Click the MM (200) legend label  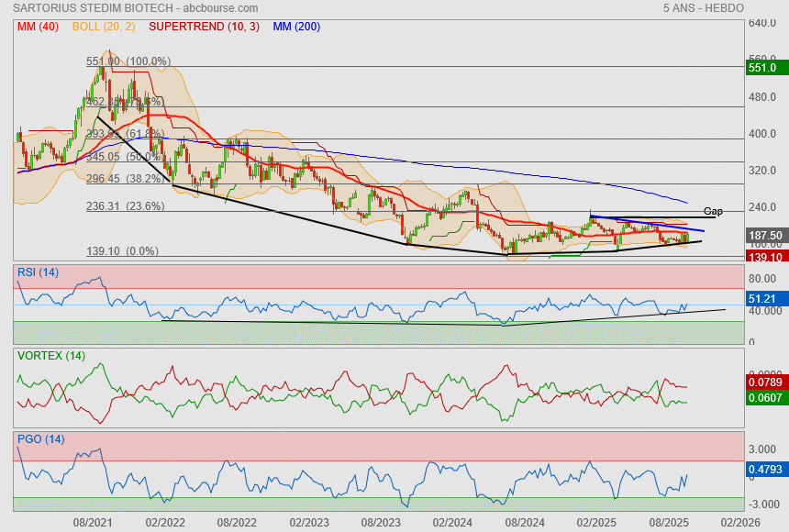point(296,27)
